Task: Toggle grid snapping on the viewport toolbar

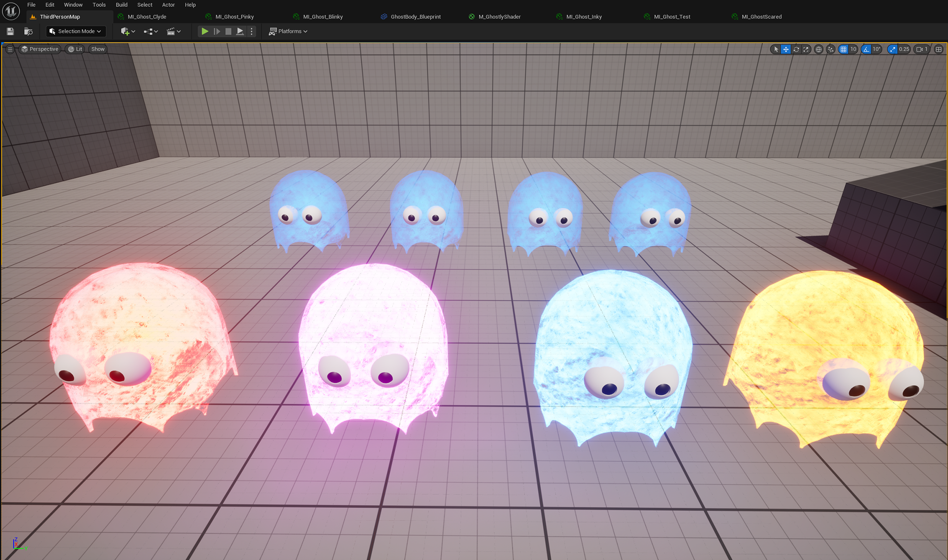Action: (x=843, y=49)
